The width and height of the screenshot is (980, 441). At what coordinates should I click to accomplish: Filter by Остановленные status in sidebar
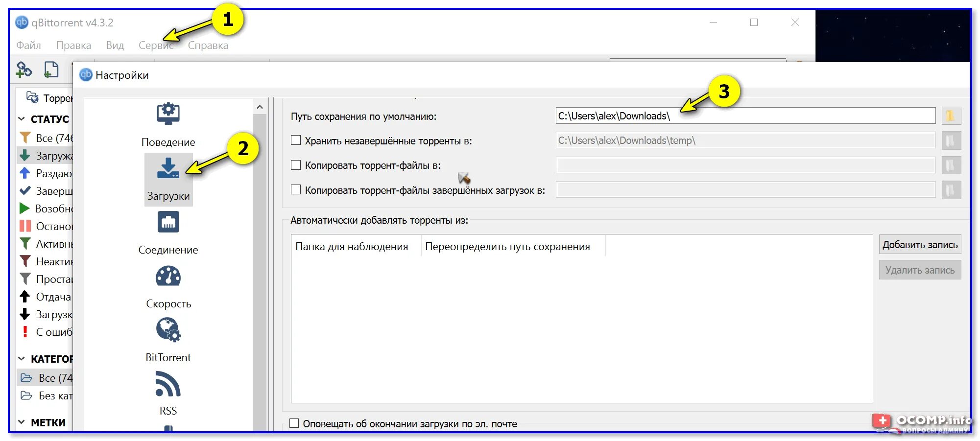tap(46, 226)
